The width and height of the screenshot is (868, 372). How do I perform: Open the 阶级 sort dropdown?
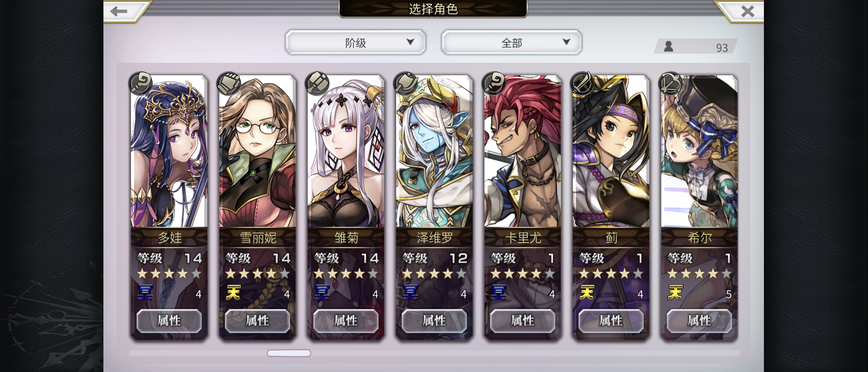pos(355,42)
